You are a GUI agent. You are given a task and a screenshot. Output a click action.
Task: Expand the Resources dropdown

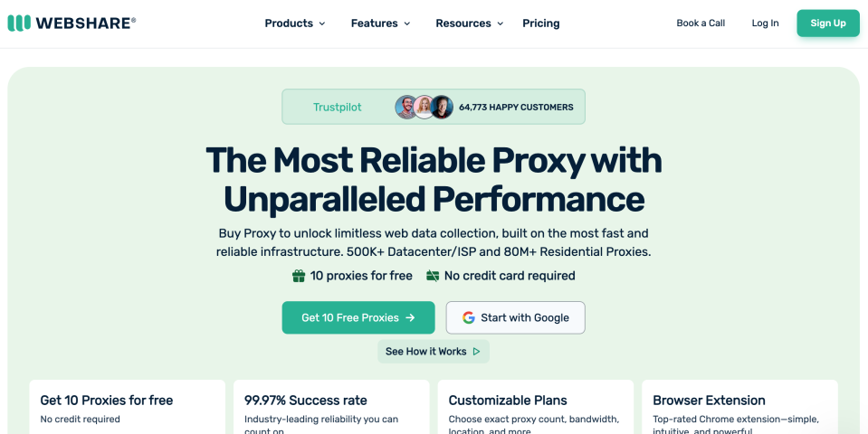(x=469, y=24)
